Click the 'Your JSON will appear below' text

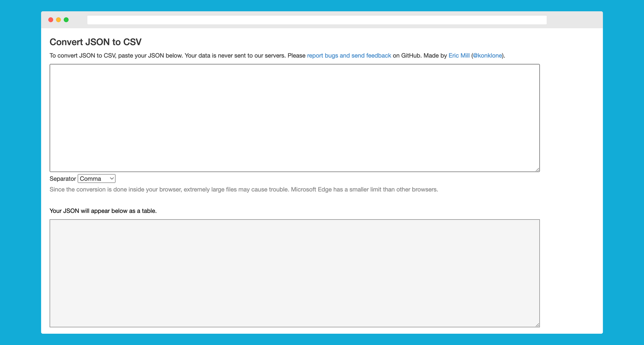(103, 211)
